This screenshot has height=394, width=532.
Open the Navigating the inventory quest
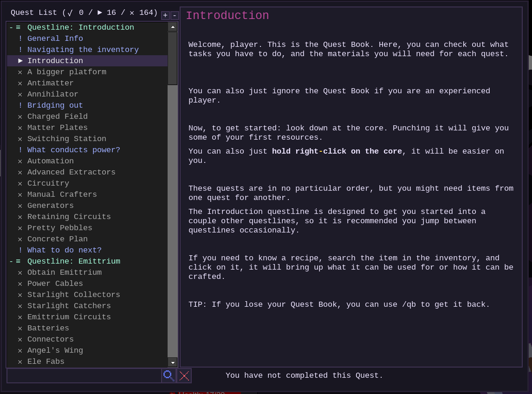(x=83, y=50)
